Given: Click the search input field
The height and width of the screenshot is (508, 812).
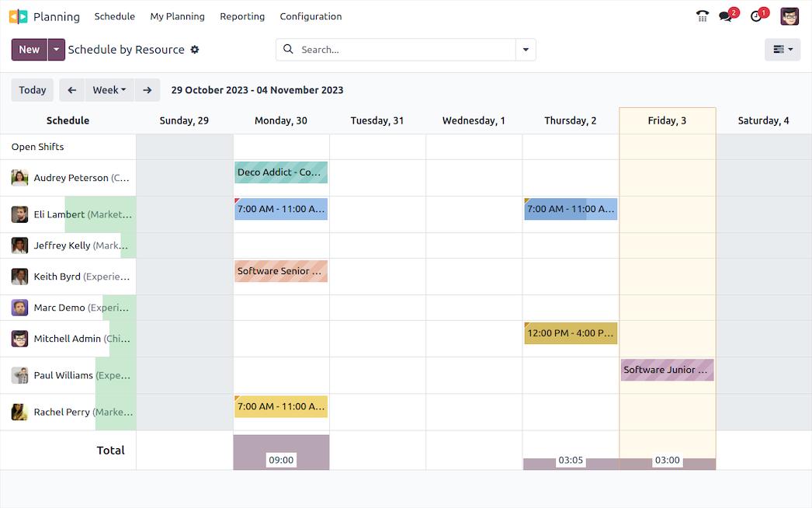Looking at the screenshot, I should tap(404, 50).
